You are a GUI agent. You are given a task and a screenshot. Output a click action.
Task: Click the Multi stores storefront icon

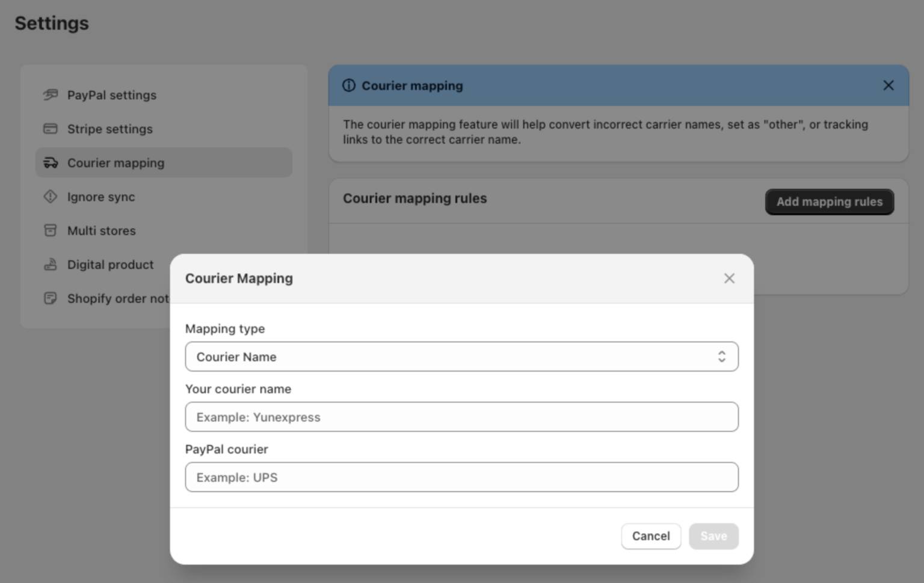[51, 230]
